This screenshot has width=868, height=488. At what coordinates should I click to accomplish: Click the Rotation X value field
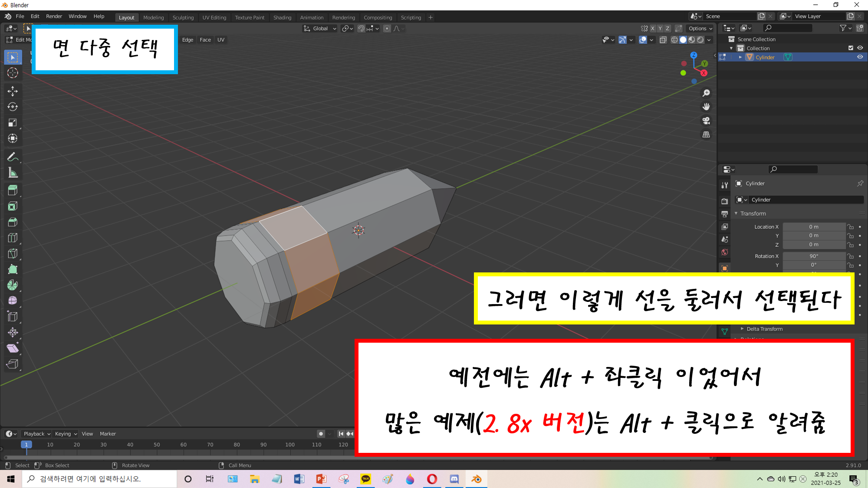click(813, 256)
